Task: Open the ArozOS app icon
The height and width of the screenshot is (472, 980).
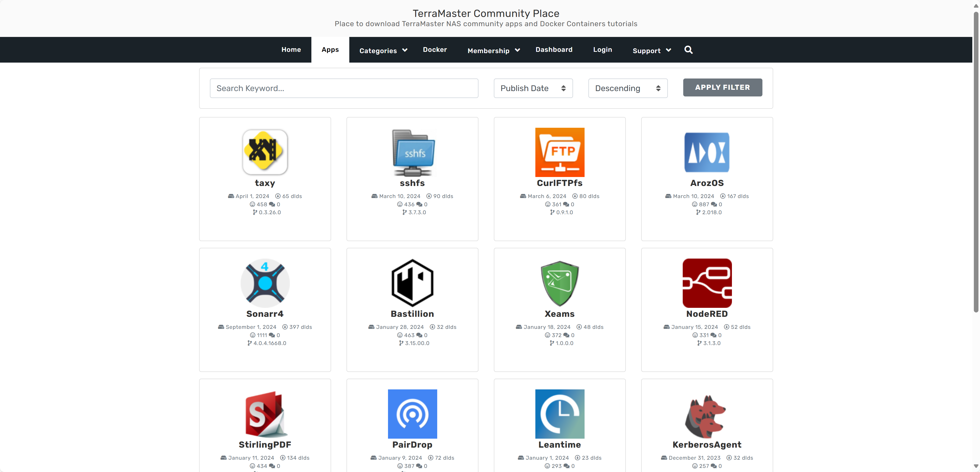Action: click(707, 152)
